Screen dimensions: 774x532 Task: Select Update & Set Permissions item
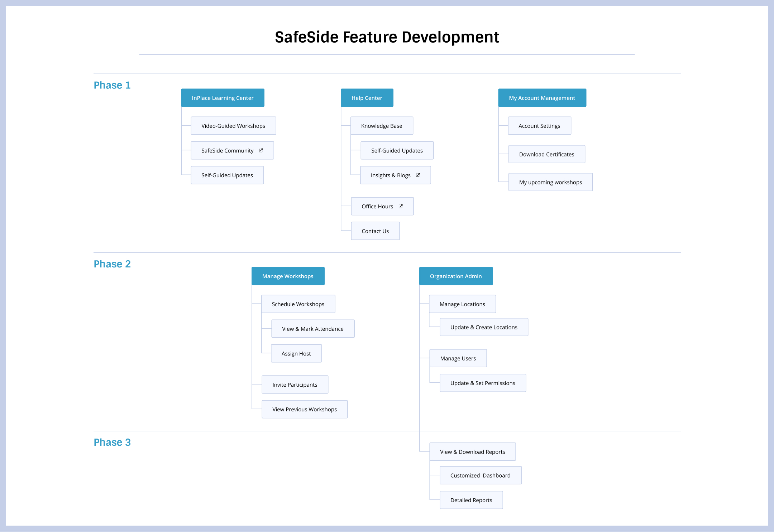coord(483,383)
